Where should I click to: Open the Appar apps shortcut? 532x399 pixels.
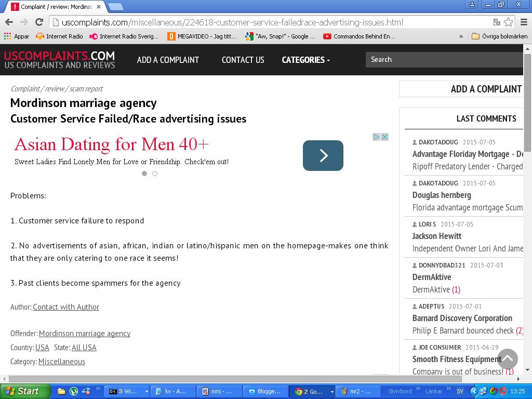(x=17, y=36)
